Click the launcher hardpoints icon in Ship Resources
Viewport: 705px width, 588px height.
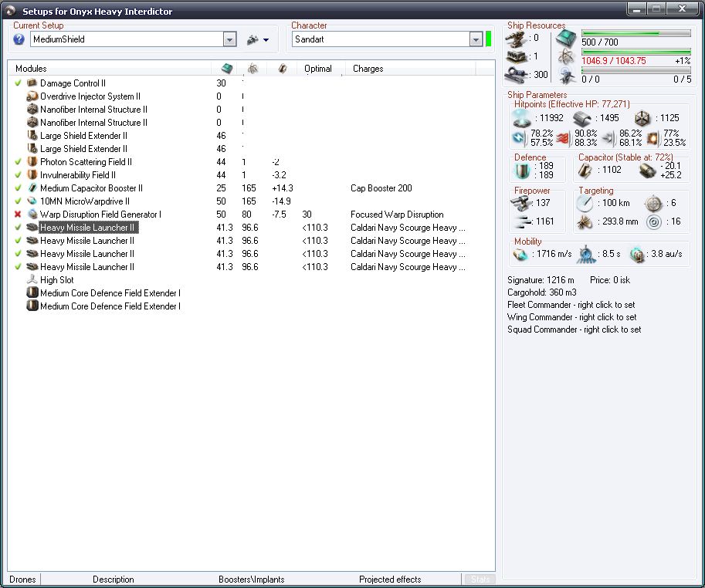(515, 56)
